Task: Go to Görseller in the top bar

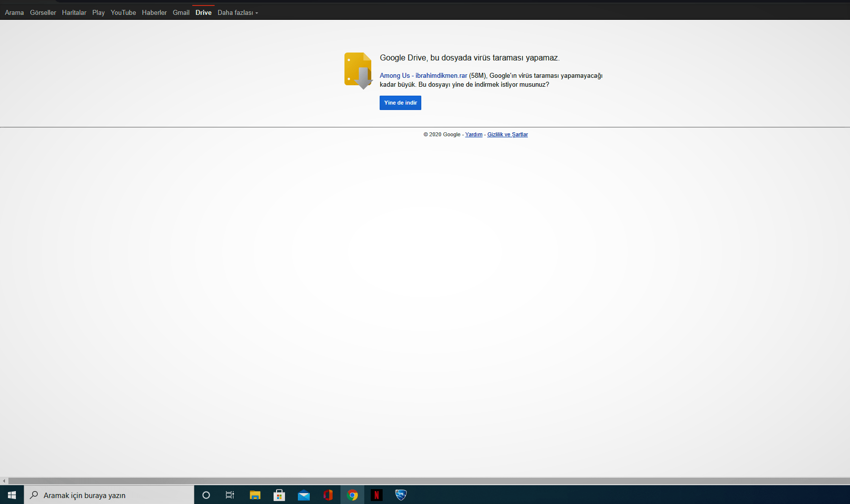Action: [43, 13]
